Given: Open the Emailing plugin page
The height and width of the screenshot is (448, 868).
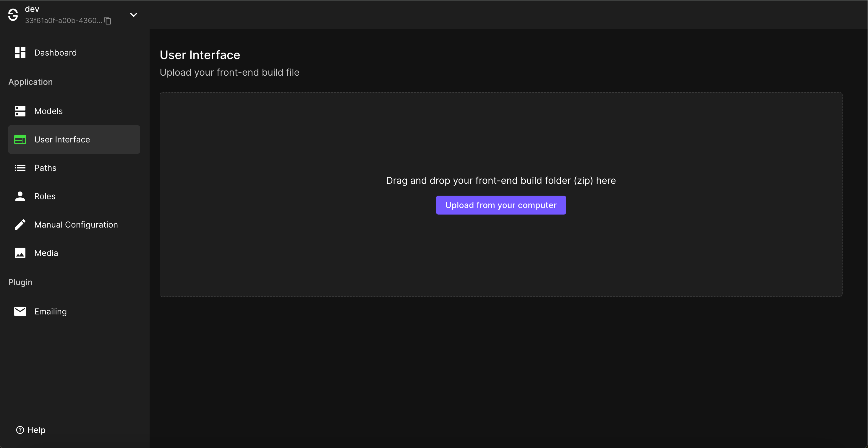Looking at the screenshot, I should (x=51, y=311).
